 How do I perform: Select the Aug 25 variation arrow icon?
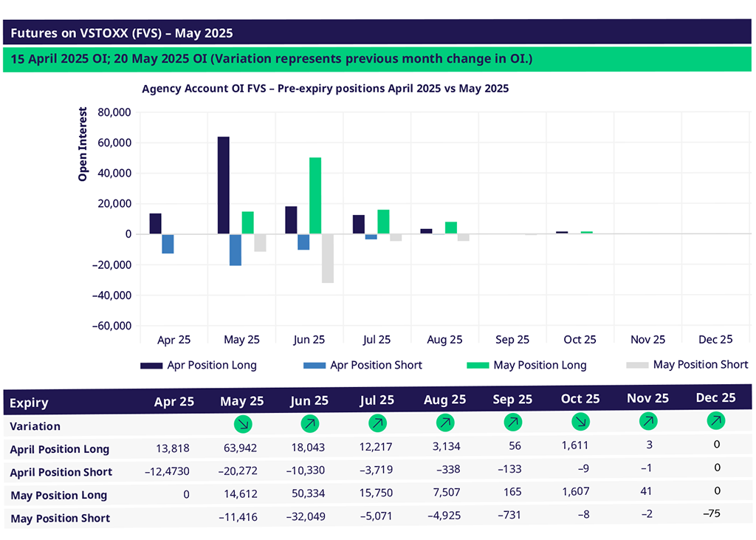click(445, 424)
